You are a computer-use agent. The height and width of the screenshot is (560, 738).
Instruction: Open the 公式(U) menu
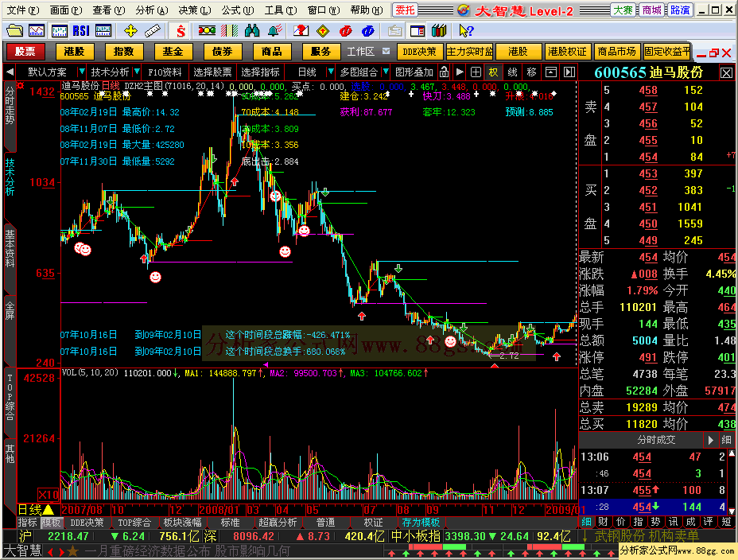pos(238,10)
